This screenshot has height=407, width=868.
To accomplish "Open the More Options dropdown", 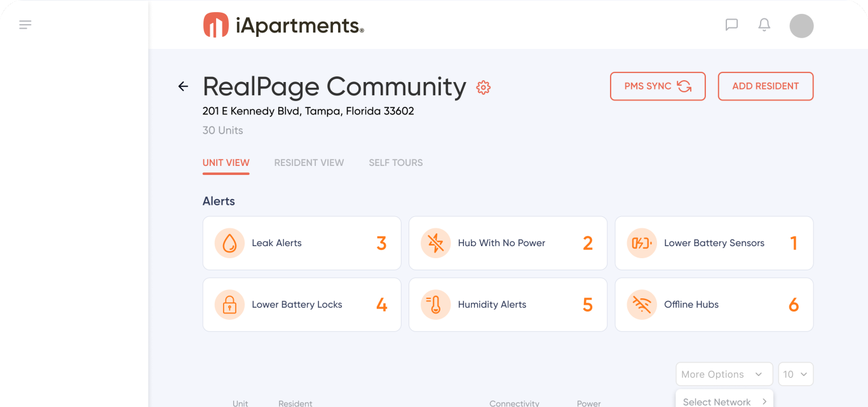I will [724, 375].
